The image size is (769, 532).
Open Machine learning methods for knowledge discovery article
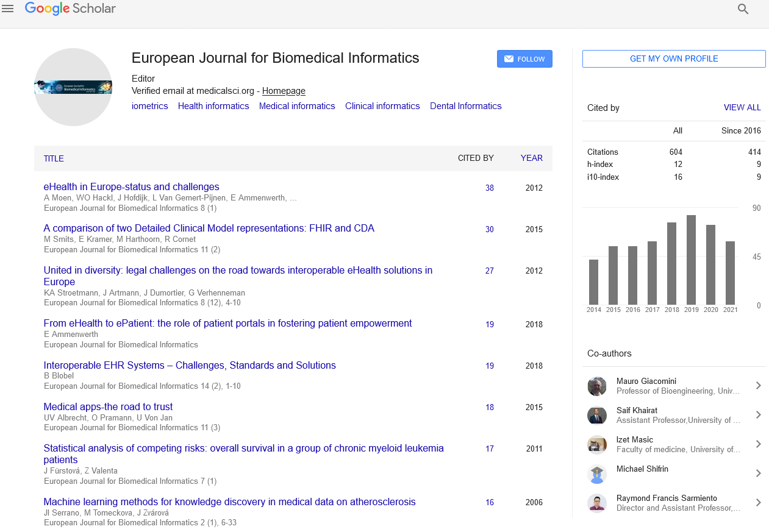click(229, 502)
